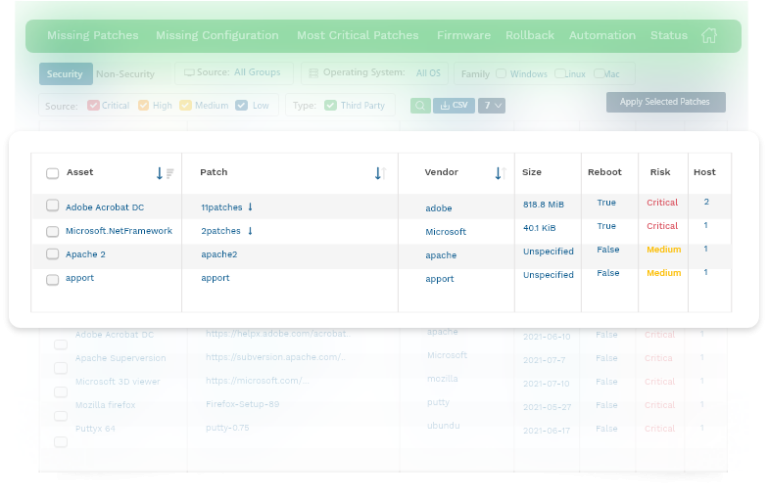Click the green search icon button
Viewport: 768px width, 504px height.
point(420,105)
